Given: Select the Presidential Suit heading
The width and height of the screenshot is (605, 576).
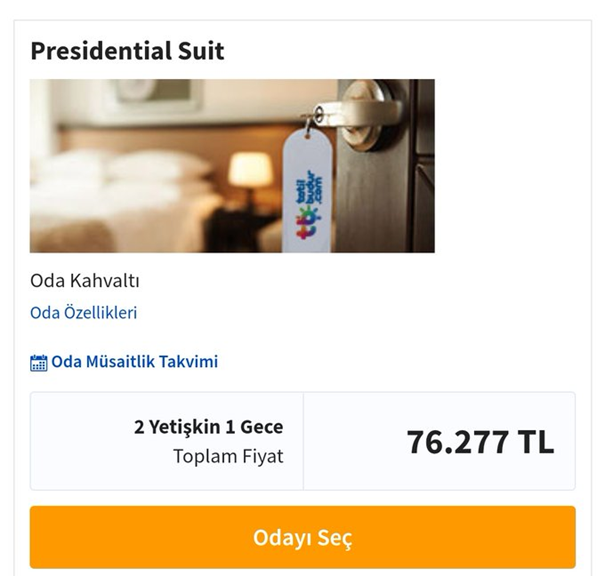Looking at the screenshot, I should point(127,50).
